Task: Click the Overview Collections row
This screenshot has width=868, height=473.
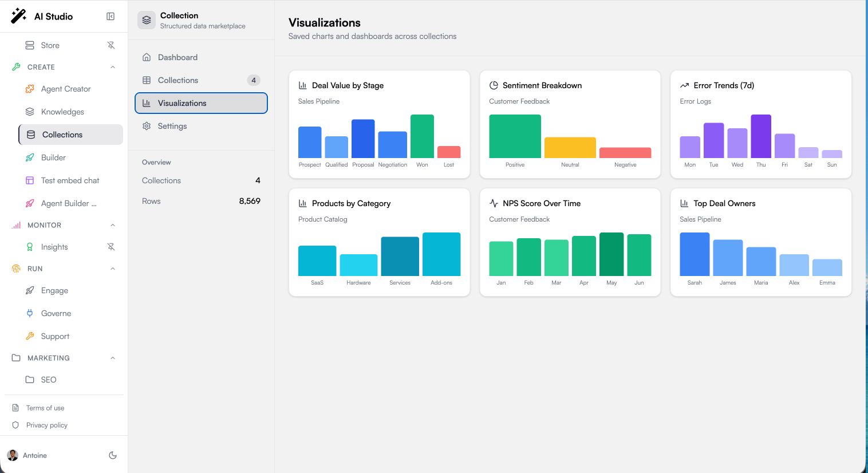Action: (201, 180)
